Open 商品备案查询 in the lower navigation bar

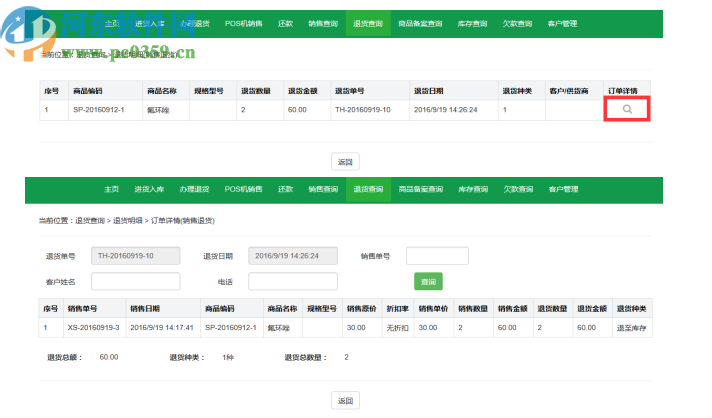420,189
